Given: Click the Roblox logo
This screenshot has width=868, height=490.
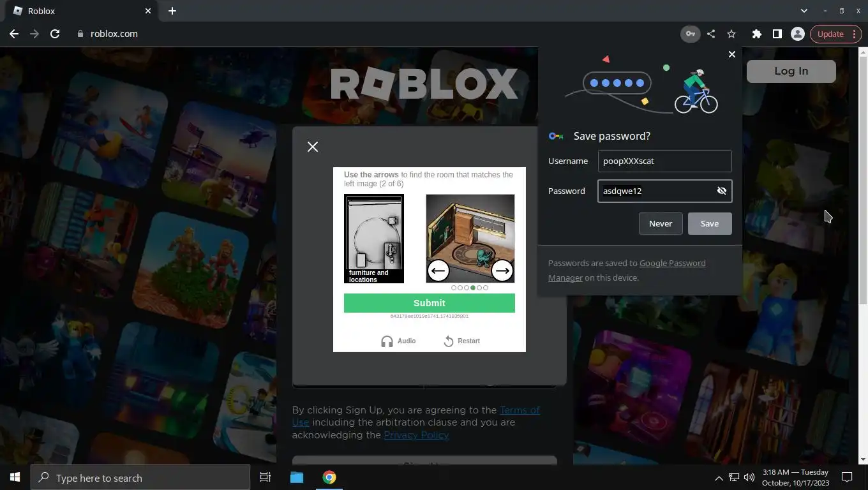Looking at the screenshot, I should pos(424,84).
